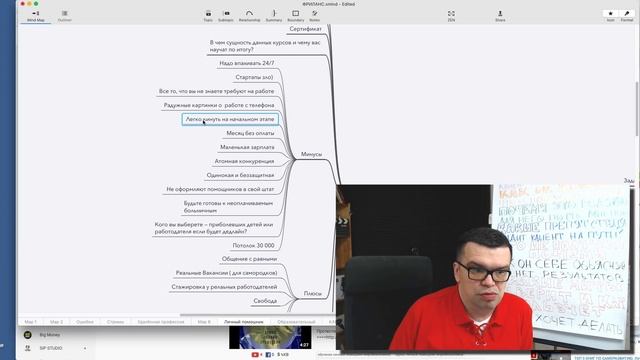Select the Минусы topic node
The image size is (640, 360).
(x=311, y=154)
